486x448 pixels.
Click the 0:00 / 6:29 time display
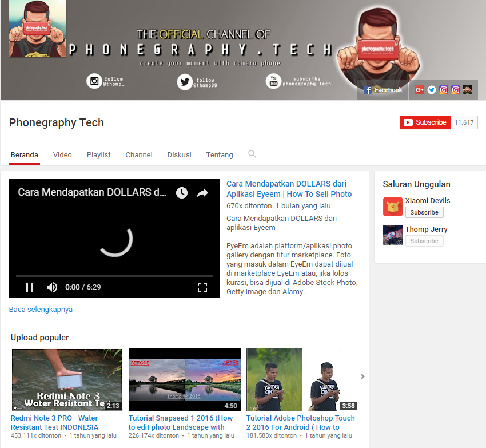coord(83,287)
